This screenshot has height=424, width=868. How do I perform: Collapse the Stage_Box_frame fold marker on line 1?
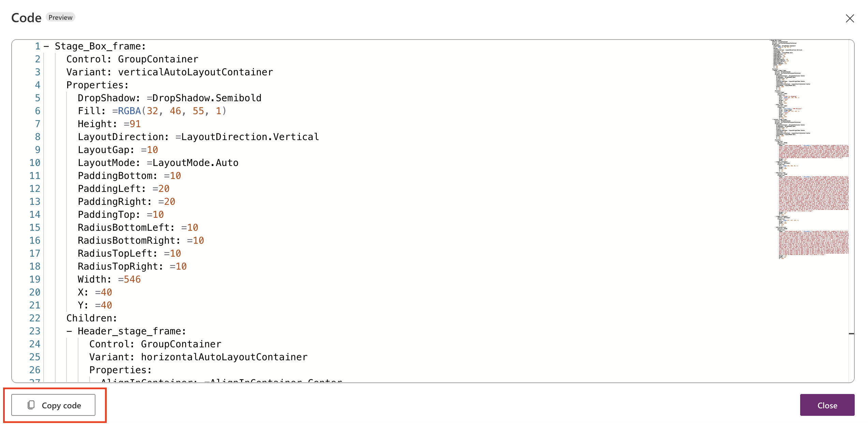pos(46,46)
